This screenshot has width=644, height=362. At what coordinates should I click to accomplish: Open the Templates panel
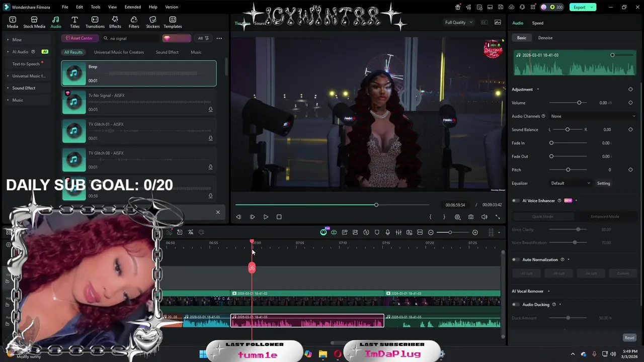click(173, 22)
